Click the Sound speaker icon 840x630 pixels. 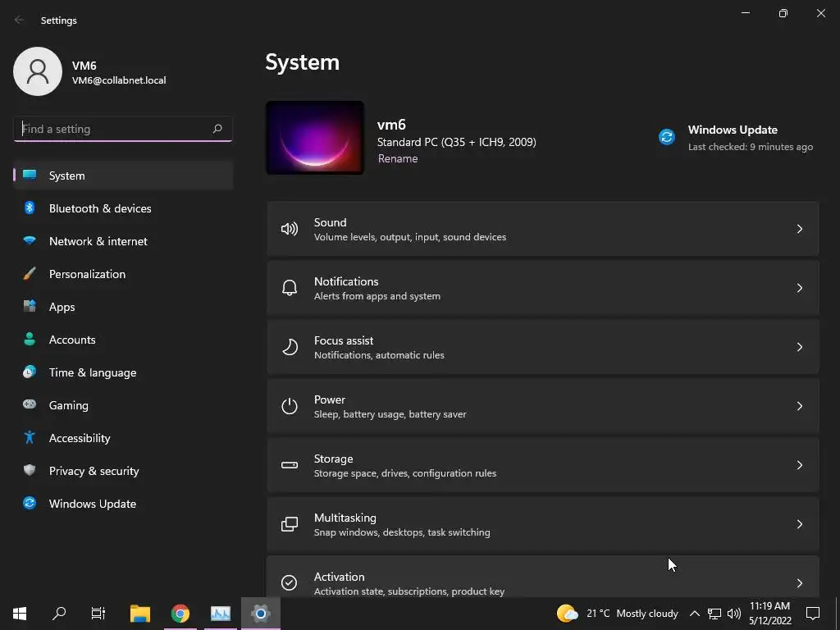click(x=290, y=230)
